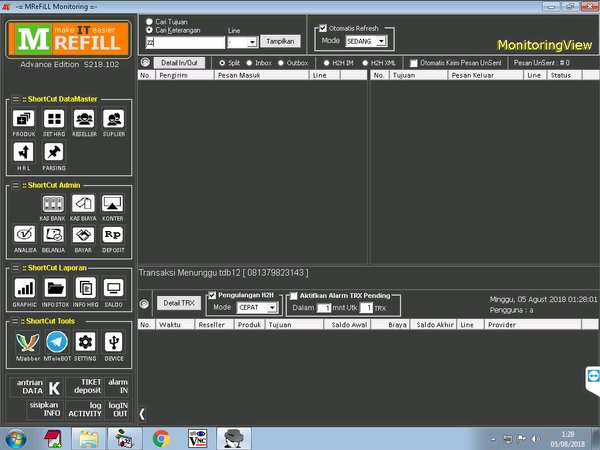
Task: Open the DEPOSIT shortcut with Rp icon
Action: pyautogui.click(x=113, y=236)
